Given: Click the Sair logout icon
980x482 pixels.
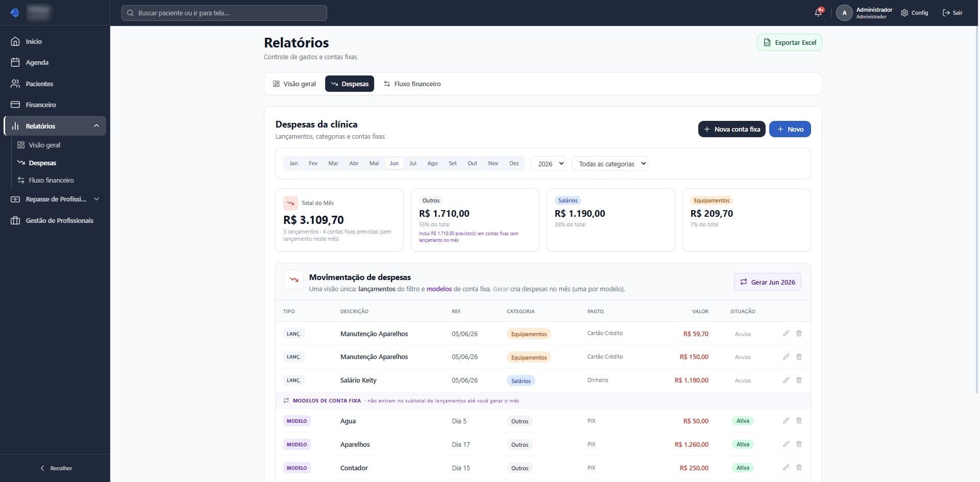Looking at the screenshot, I should [x=946, y=13].
